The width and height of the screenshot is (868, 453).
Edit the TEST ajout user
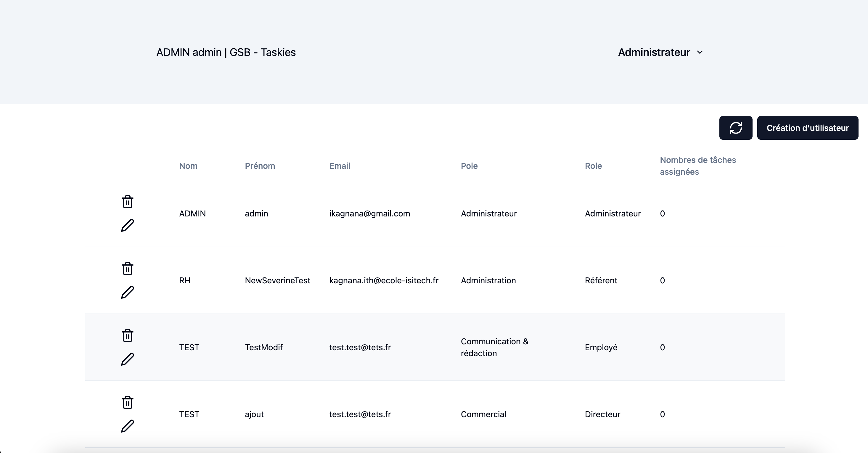pyautogui.click(x=127, y=426)
